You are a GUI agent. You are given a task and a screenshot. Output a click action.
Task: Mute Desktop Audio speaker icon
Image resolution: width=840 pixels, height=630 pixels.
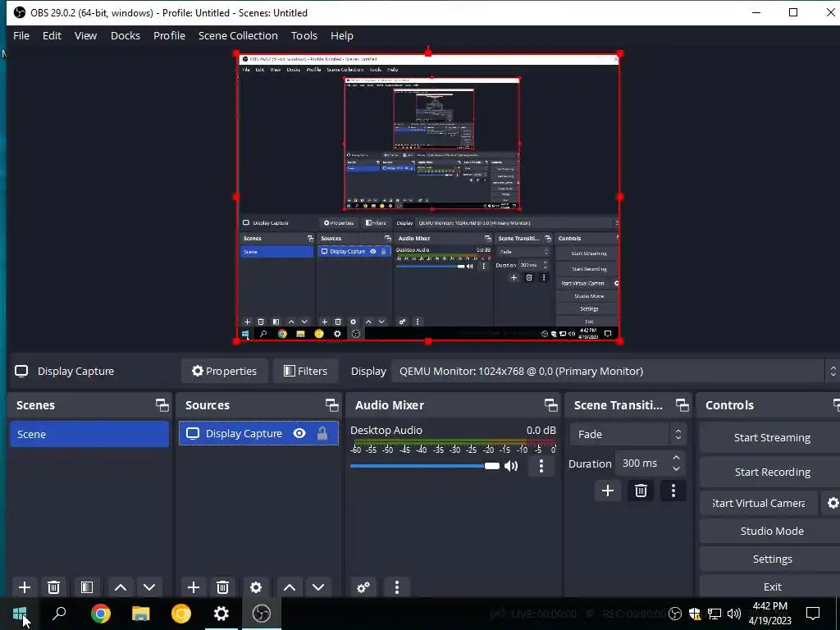[x=512, y=466]
